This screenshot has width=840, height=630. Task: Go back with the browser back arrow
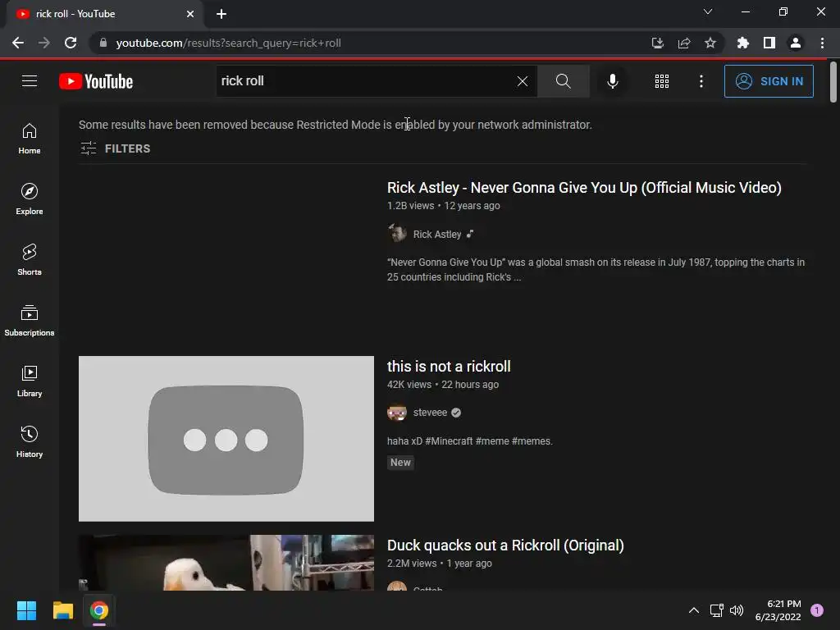point(18,43)
